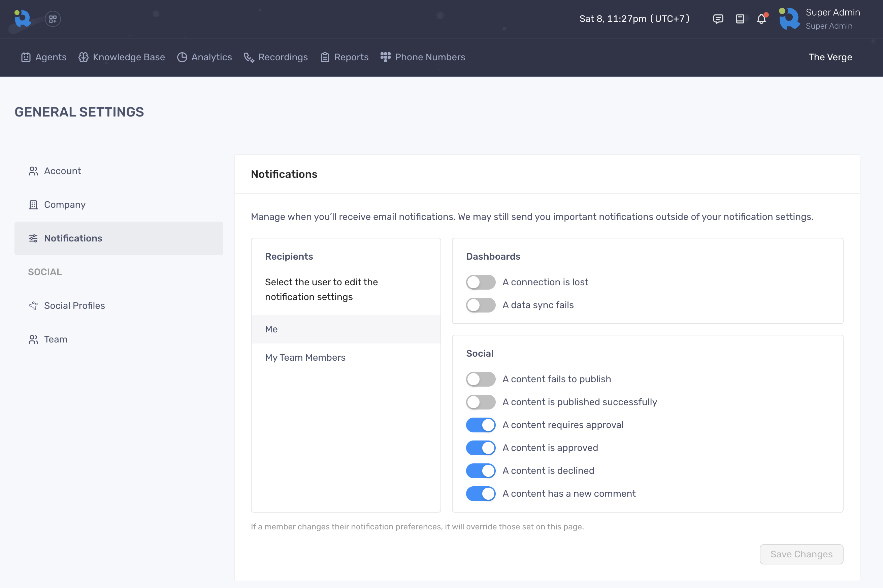Disable 'A content requires approval' toggle
This screenshot has height=588, width=883.
tap(480, 425)
